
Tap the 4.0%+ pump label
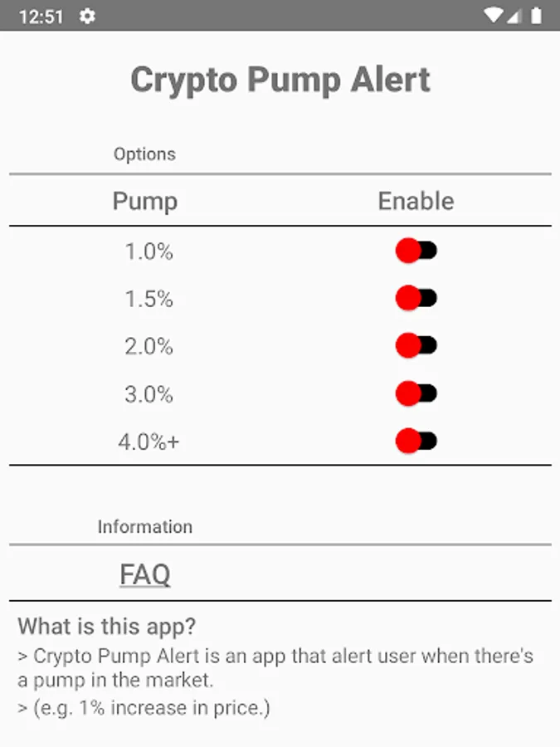149,442
